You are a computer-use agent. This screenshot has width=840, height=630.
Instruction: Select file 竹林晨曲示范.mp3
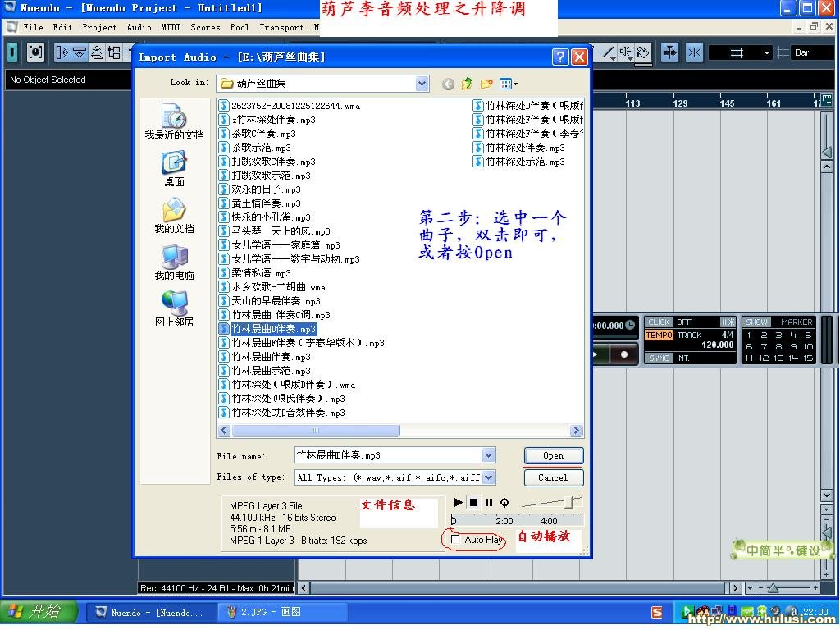point(271,371)
